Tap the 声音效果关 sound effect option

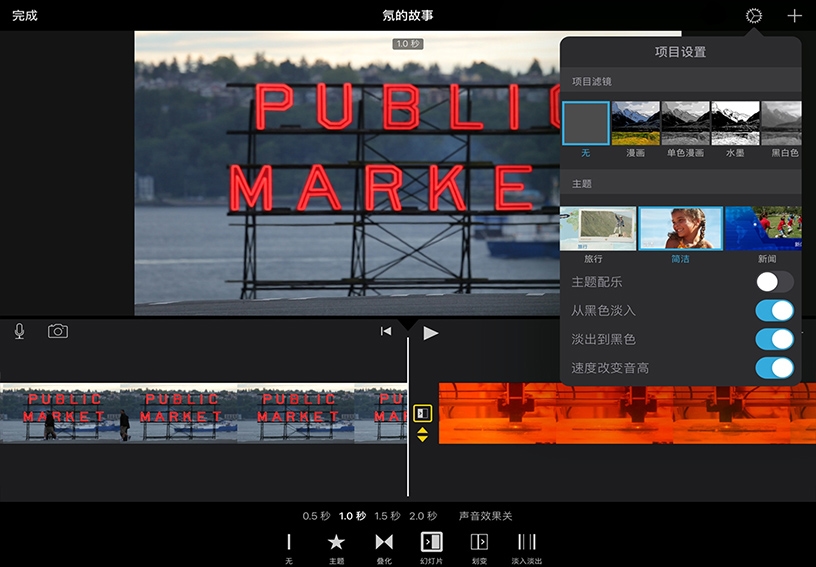click(x=485, y=516)
